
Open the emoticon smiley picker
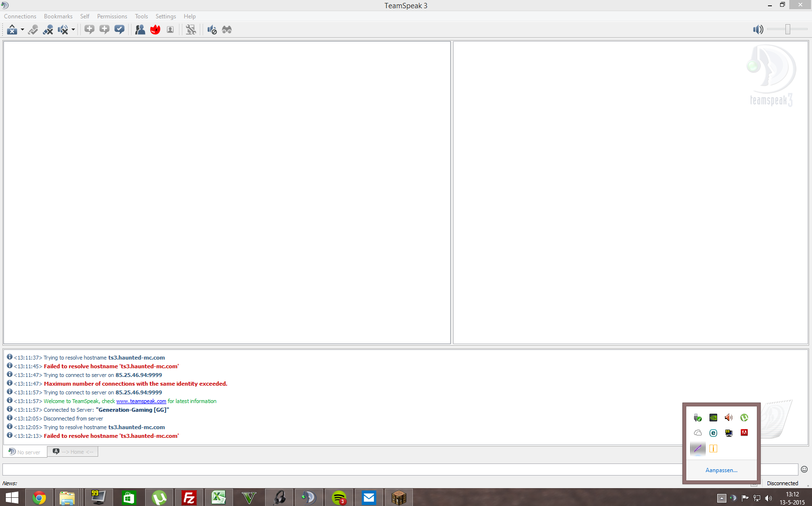coord(804,469)
